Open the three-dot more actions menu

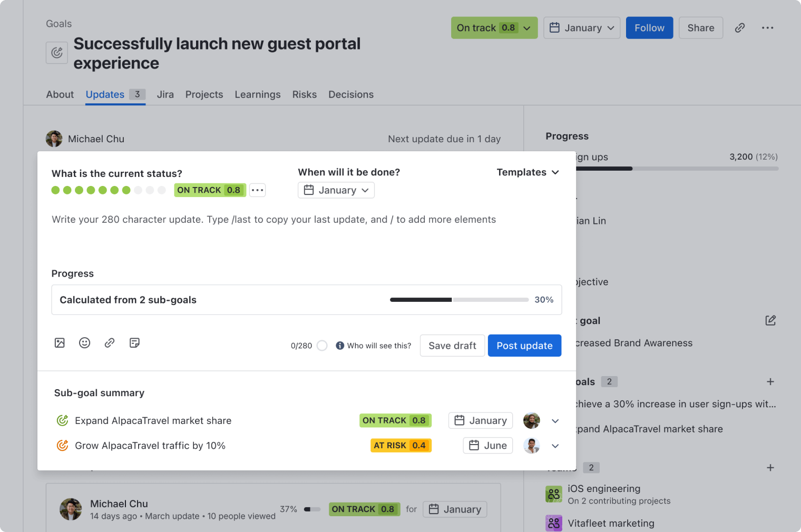(x=767, y=28)
